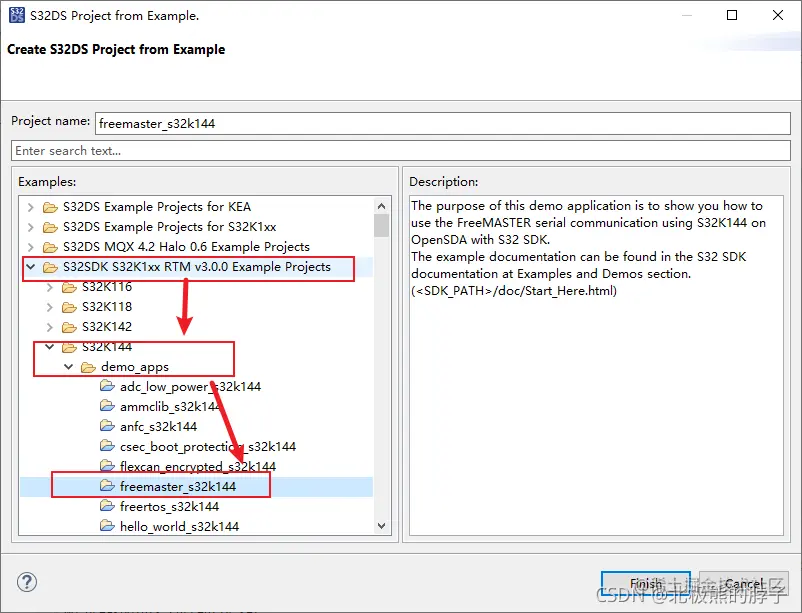Click the freertos_s32k144 project icon
Screen dimensions: 802x613
(107, 506)
